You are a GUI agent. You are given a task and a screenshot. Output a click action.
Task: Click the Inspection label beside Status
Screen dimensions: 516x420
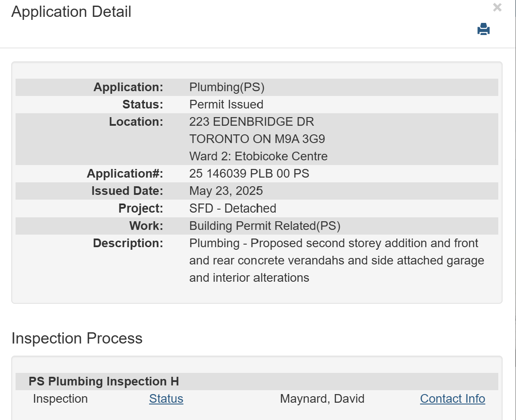(x=60, y=399)
